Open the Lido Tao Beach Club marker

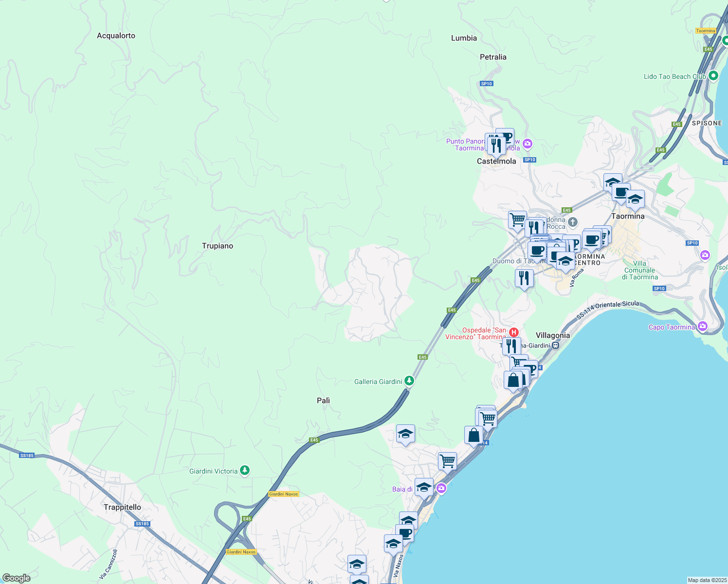point(713,75)
